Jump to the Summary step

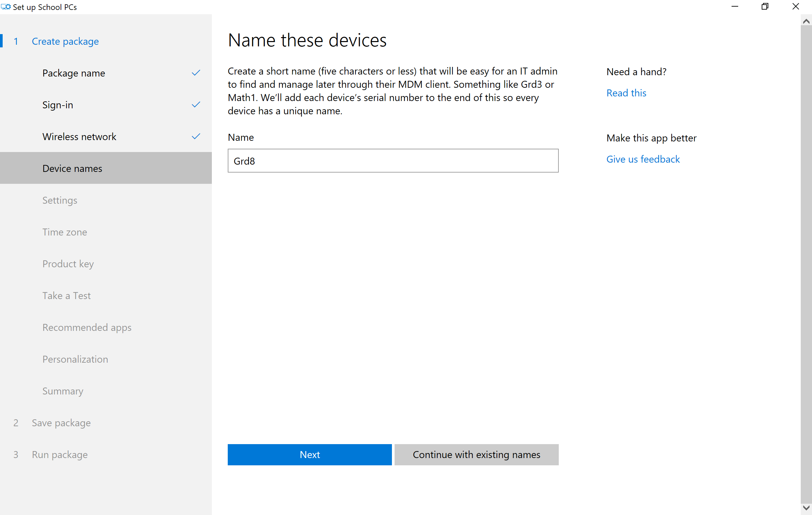click(63, 391)
